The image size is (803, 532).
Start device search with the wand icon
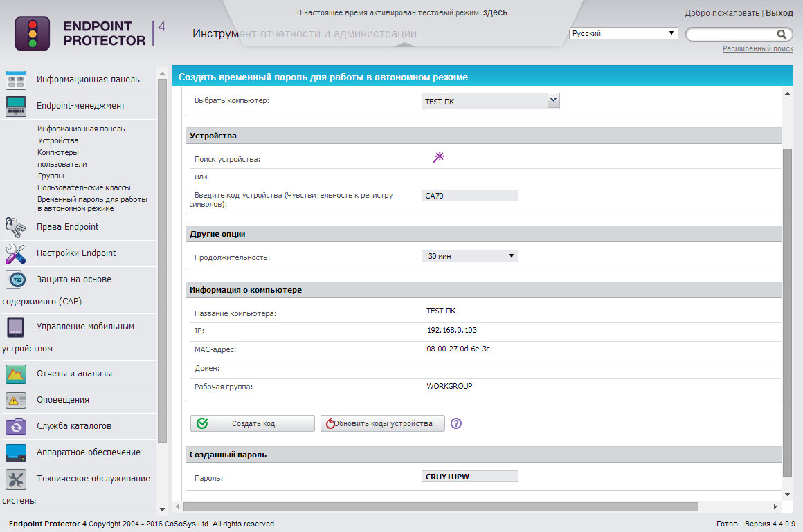coord(437,157)
